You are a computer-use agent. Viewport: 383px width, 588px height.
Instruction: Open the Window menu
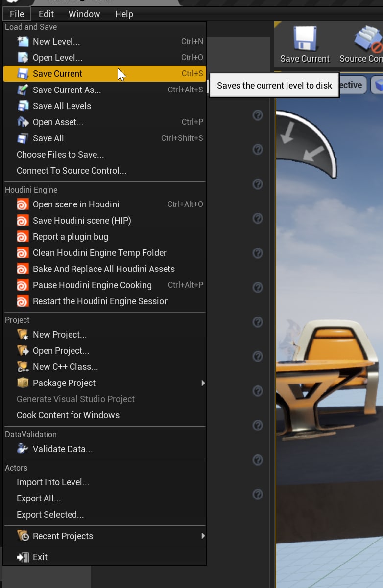84,14
